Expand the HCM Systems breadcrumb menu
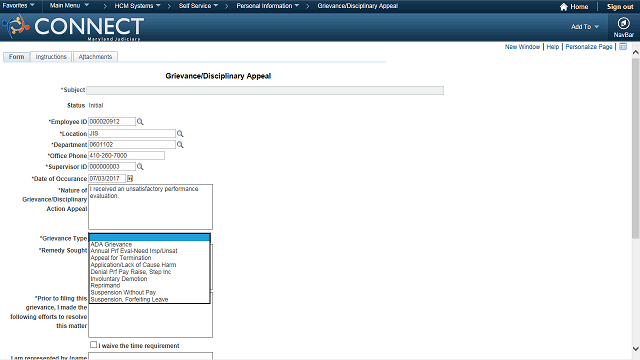This screenshot has height=360, width=640. pyautogui.click(x=137, y=6)
